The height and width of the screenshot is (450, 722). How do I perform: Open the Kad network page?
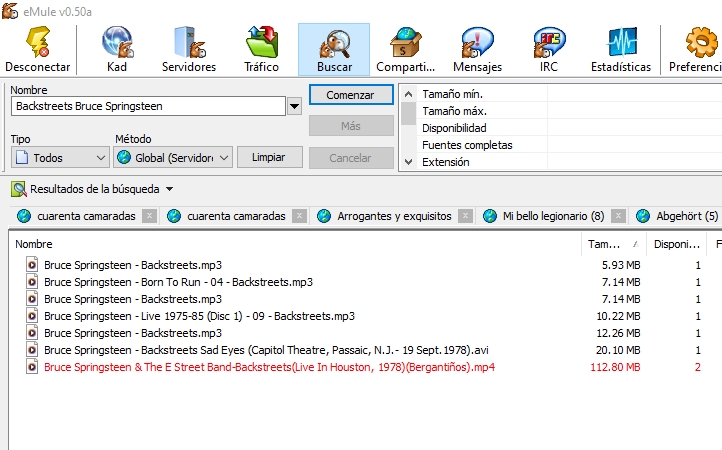click(x=117, y=49)
